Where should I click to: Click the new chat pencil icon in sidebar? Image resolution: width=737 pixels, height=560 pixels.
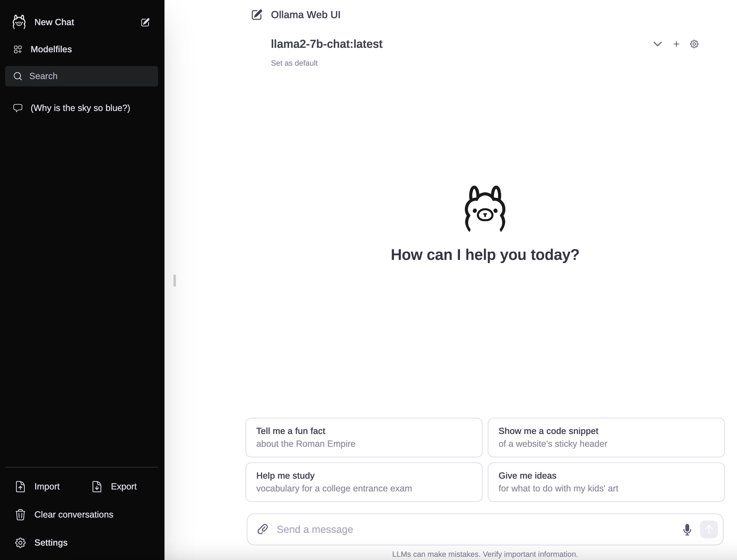coord(145,22)
